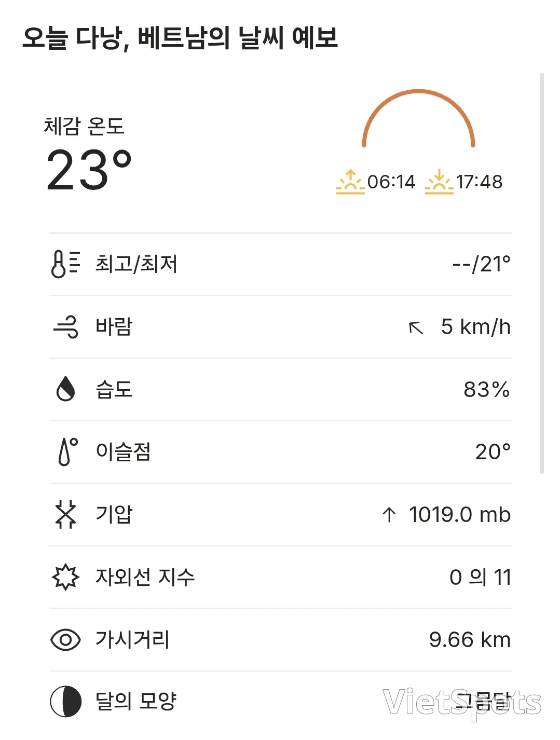Click the 자외선 지수 row label

(x=145, y=577)
